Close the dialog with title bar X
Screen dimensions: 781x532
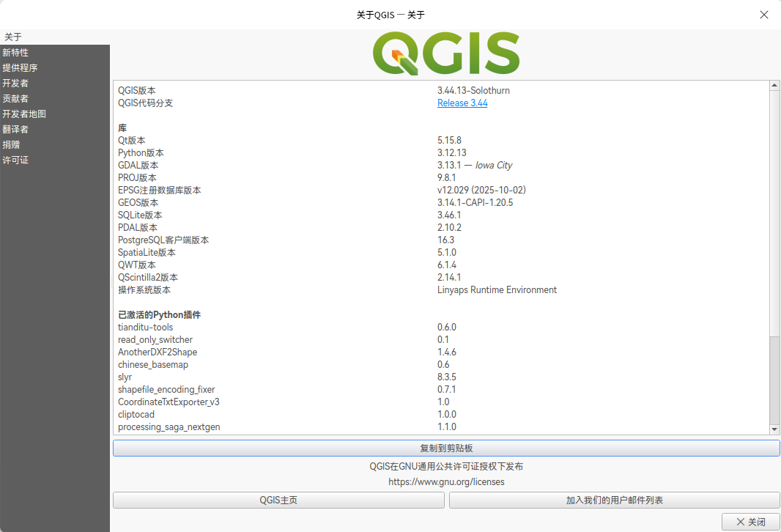coord(763,15)
